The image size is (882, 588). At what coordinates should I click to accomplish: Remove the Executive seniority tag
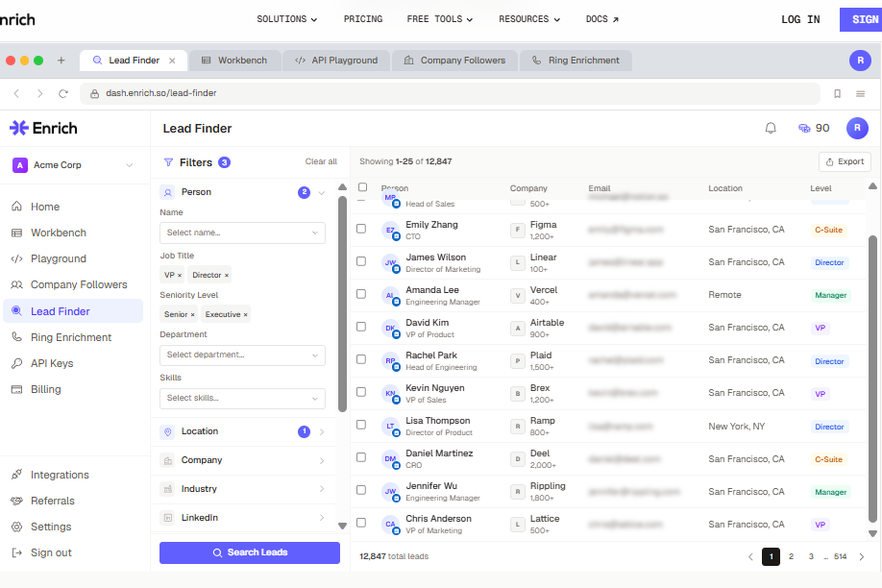(x=245, y=314)
